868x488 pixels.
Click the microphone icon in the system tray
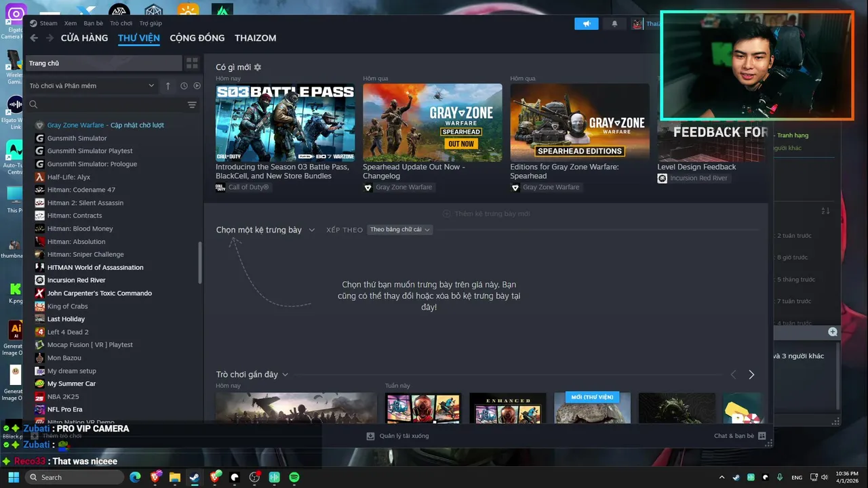pyautogui.click(x=780, y=477)
